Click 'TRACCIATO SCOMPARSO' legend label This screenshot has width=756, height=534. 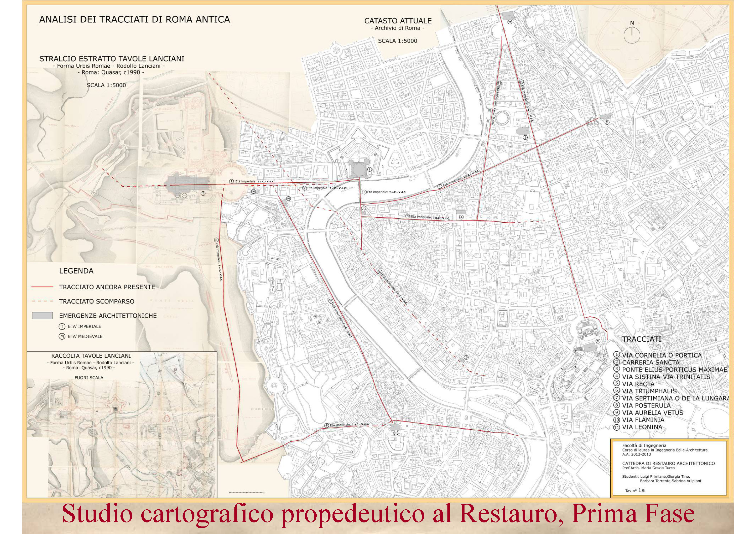point(97,301)
